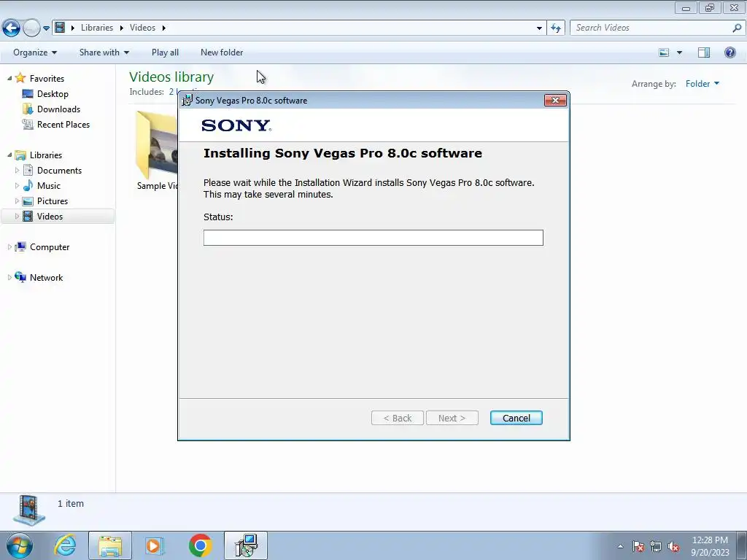Switch to Windows Explorer in taskbar
This screenshot has height=560, width=747.
click(110, 545)
